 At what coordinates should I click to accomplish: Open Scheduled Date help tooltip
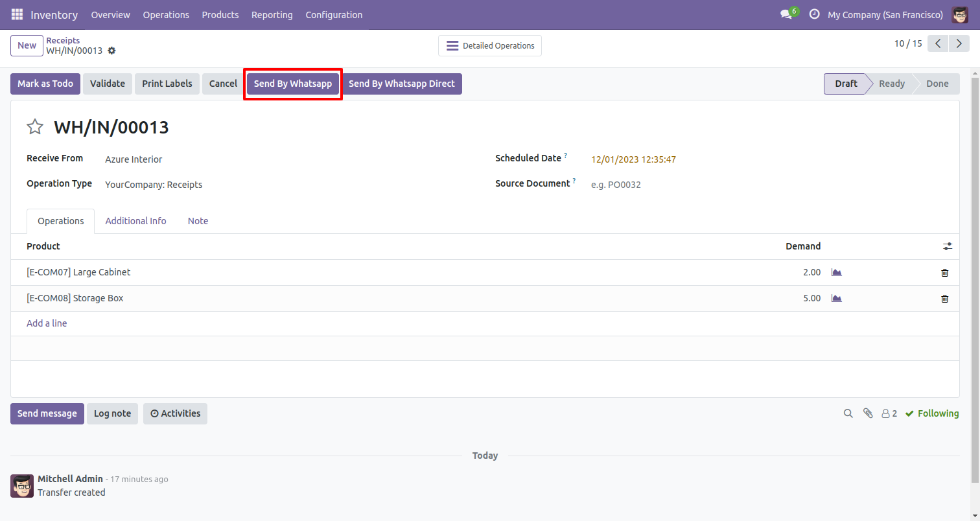[565, 156]
